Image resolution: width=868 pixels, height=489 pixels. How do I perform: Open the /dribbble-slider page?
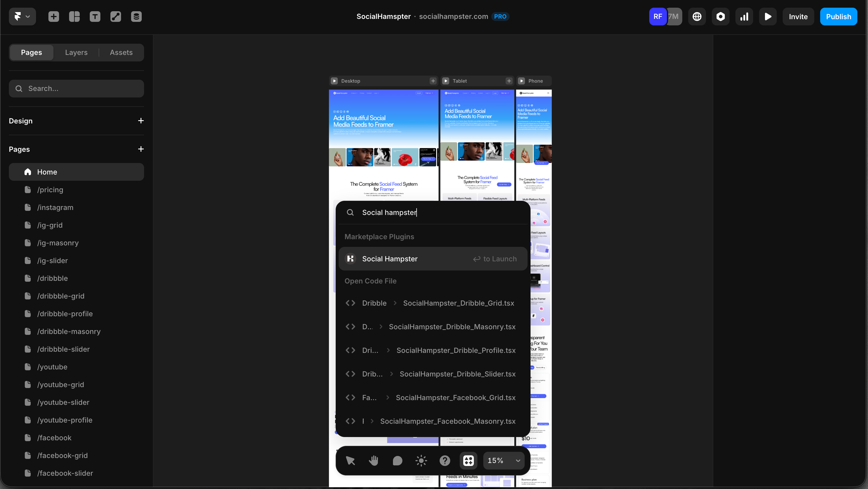pos(76,349)
